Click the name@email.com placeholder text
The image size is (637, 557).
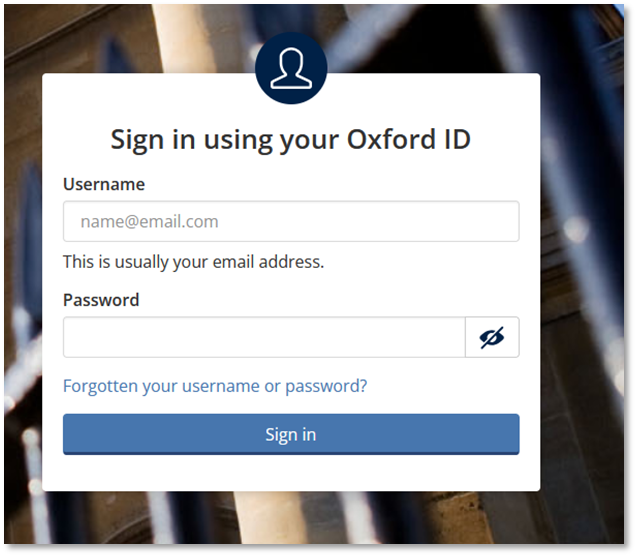(x=150, y=221)
